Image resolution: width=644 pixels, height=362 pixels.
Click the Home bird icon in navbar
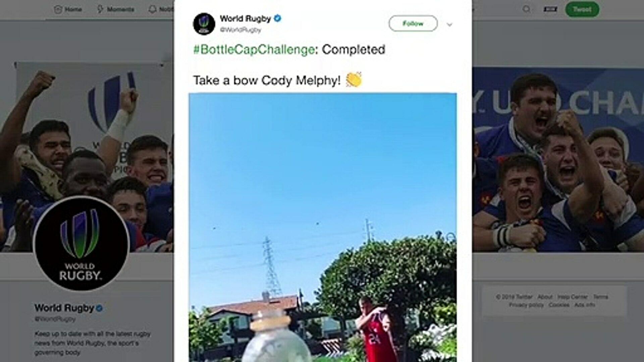point(58,9)
